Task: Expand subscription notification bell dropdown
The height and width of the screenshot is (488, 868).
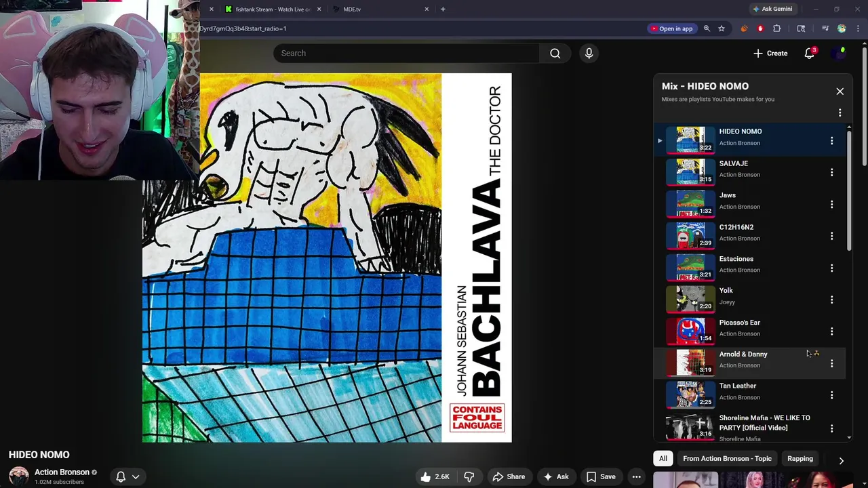Action: coord(127,476)
